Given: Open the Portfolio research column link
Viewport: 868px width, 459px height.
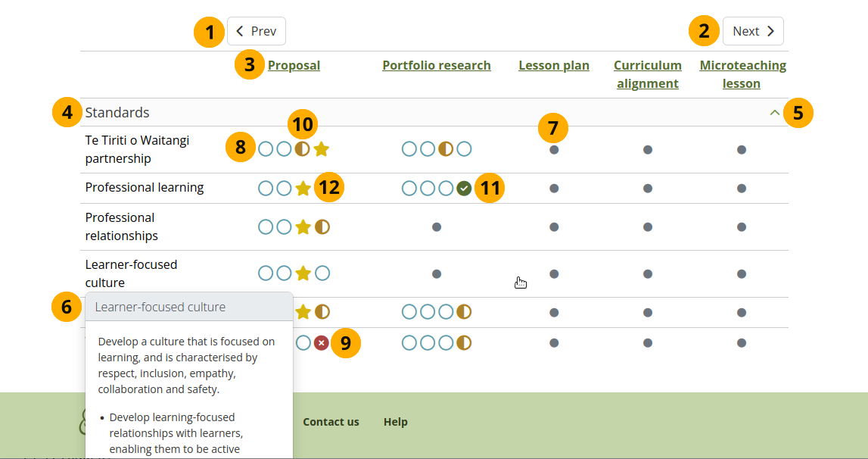Looking at the screenshot, I should click(x=436, y=65).
